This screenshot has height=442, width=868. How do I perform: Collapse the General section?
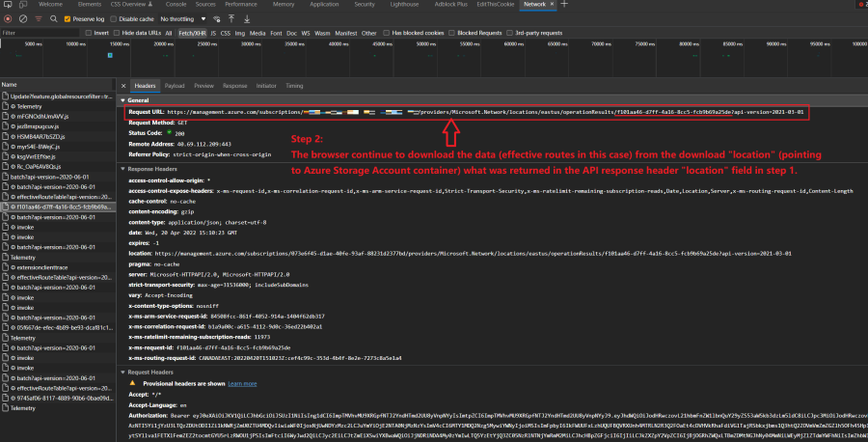pos(122,99)
